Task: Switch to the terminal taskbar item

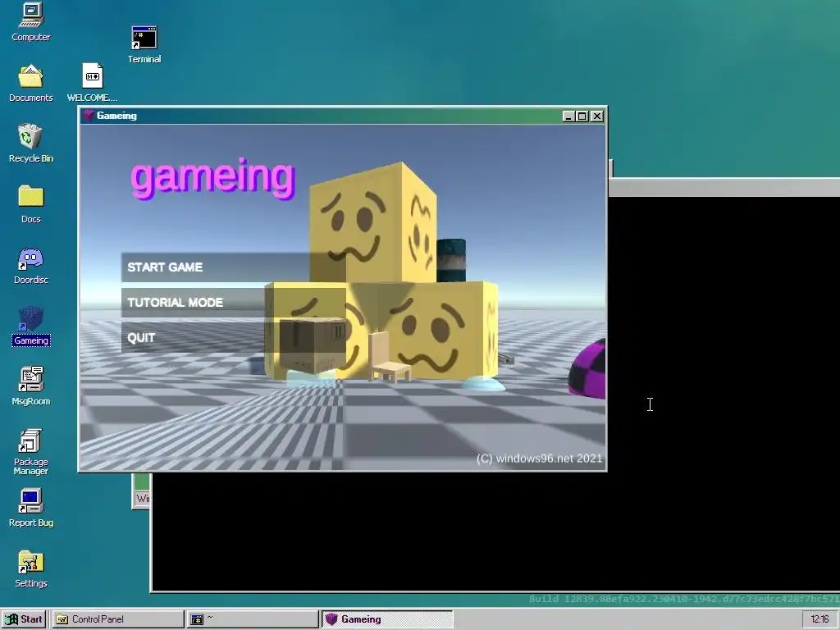Action: (x=253, y=619)
